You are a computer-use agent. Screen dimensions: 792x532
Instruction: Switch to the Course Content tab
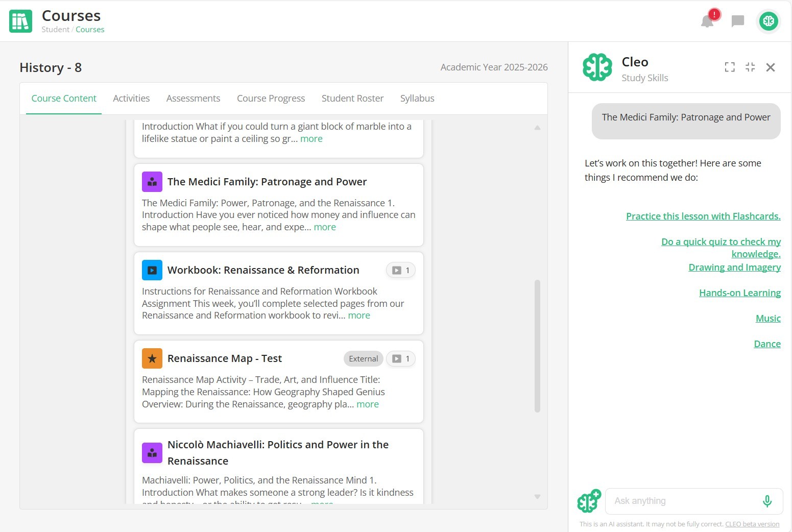(x=64, y=99)
